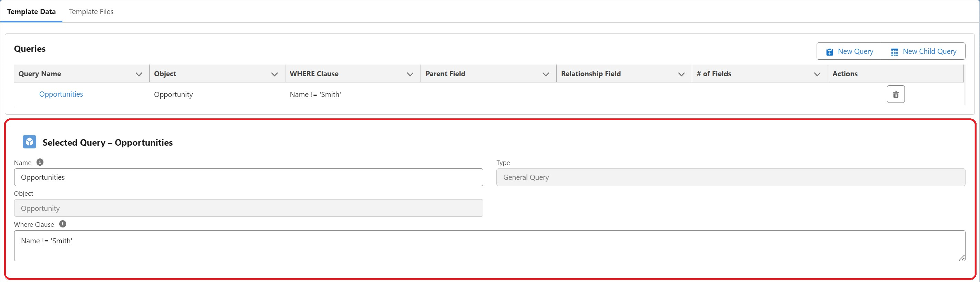Grab the Where Clause textarea resize handle
Image resolution: width=980 pixels, height=282 pixels.
click(x=961, y=258)
